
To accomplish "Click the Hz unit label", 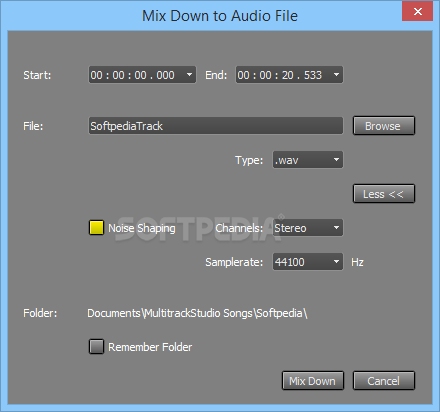I will tap(357, 262).
